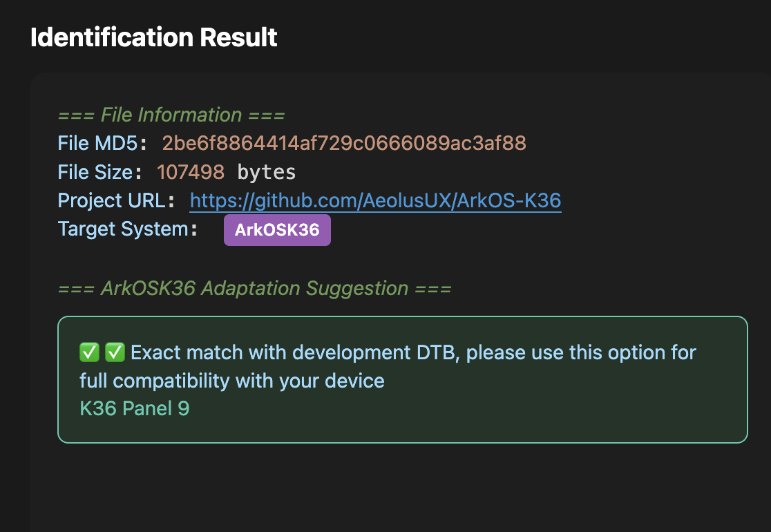
Task: Click the full compatibility with your device line
Action: coord(232,381)
